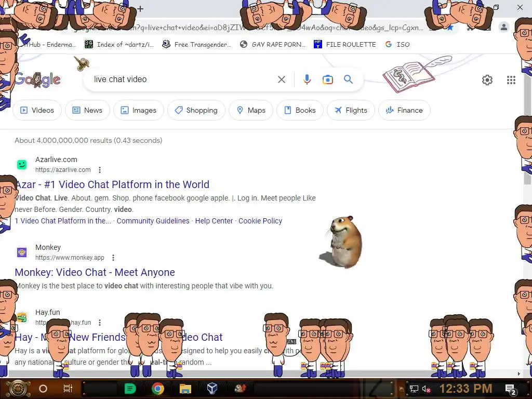
Task: Open the 'Index of ~dartz/i...' bookmark
Action: (119, 45)
